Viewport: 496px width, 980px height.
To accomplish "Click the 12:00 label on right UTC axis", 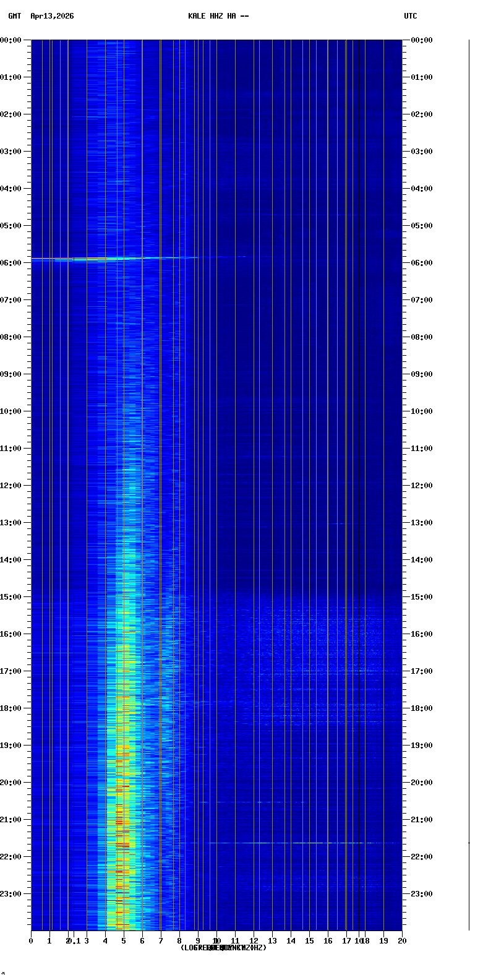I will (422, 486).
